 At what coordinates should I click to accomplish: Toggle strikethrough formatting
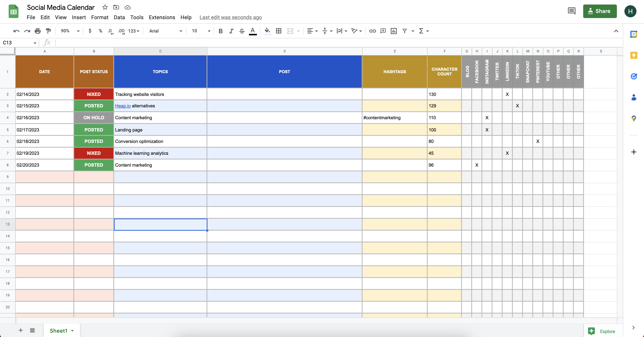[242, 31]
